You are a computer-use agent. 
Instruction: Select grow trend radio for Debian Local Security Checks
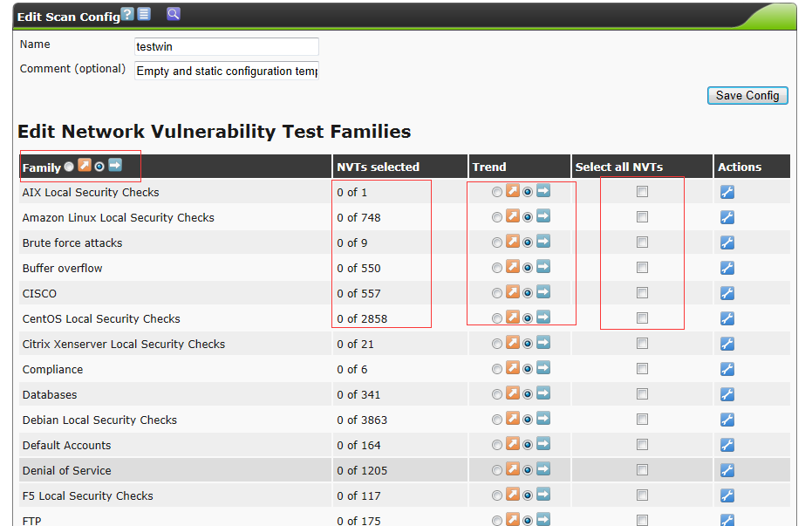(x=497, y=420)
